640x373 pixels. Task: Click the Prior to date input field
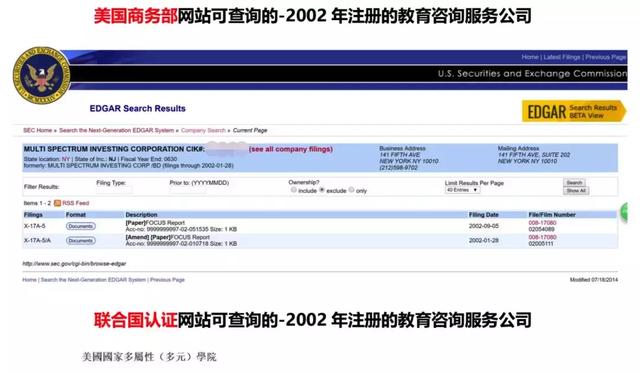[188, 190]
